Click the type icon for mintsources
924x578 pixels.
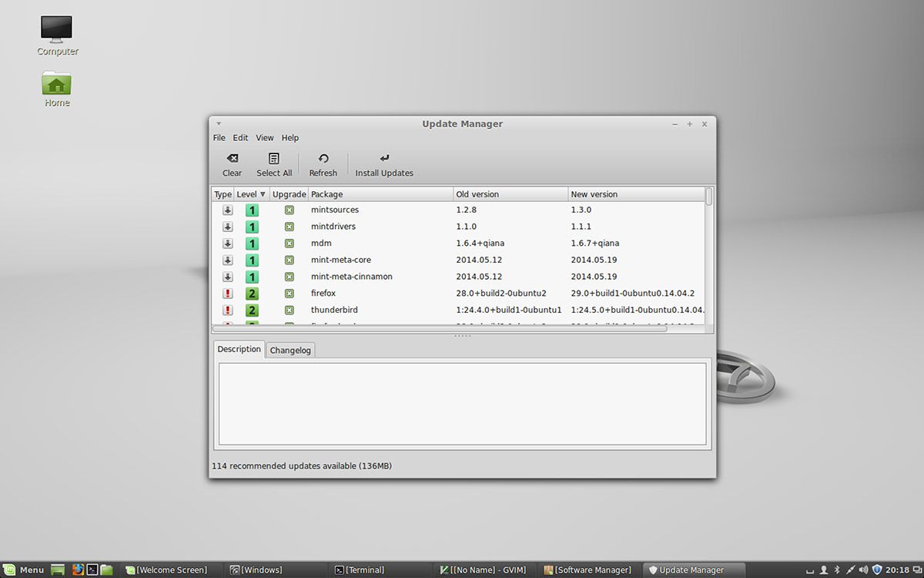228,210
